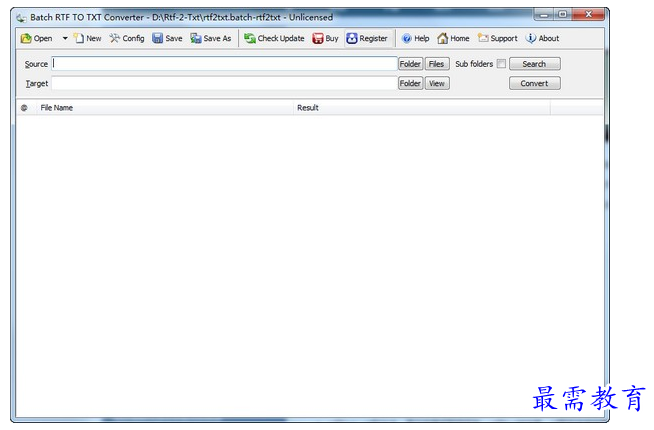Go to the Home page
This screenshot has width=654, height=430.
coord(453,38)
